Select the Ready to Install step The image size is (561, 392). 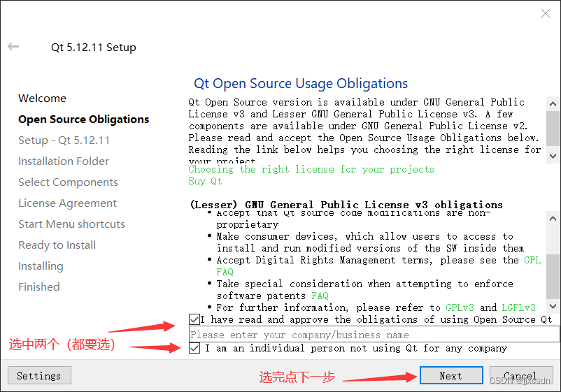tap(57, 245)
